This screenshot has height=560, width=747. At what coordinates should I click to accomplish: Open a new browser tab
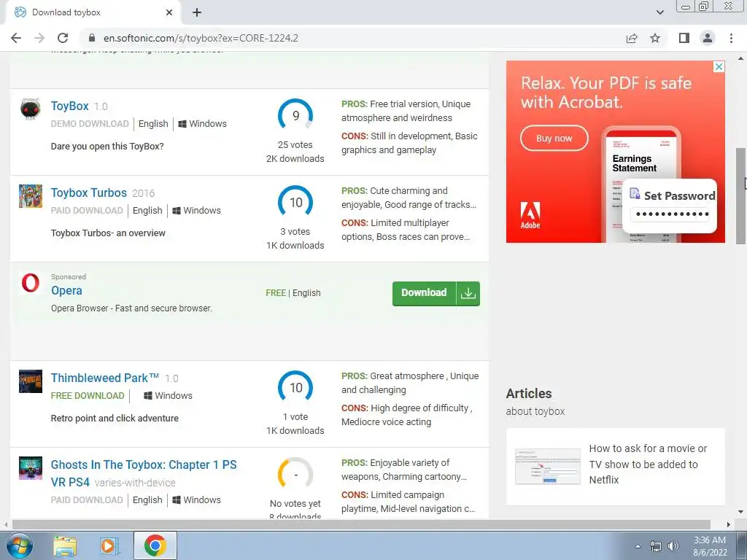(x=197, y=12)
